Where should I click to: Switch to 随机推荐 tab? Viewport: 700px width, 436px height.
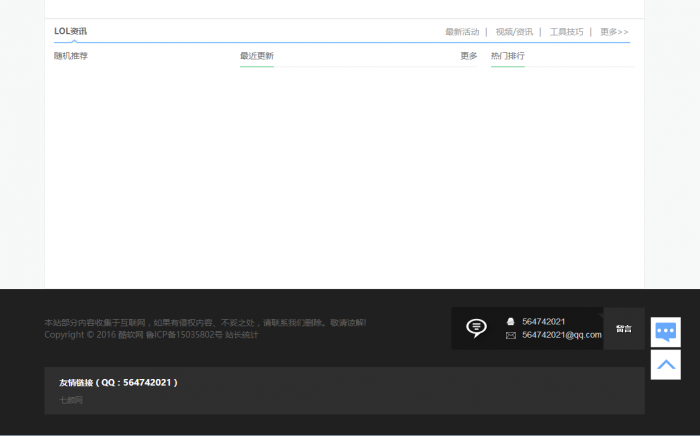point(71,56)
